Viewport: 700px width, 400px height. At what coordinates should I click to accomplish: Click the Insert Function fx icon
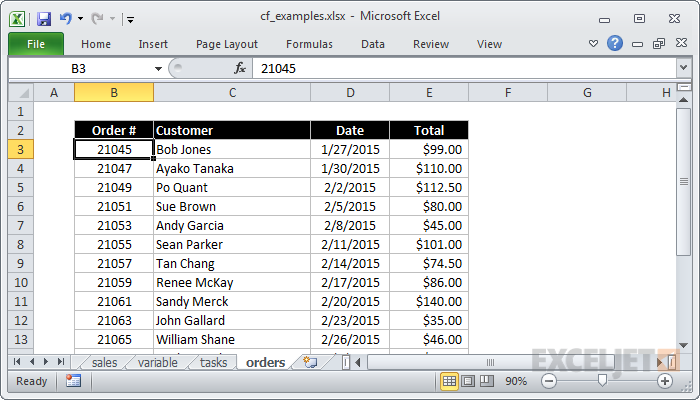pyautogui.click(x=240, y=68)
